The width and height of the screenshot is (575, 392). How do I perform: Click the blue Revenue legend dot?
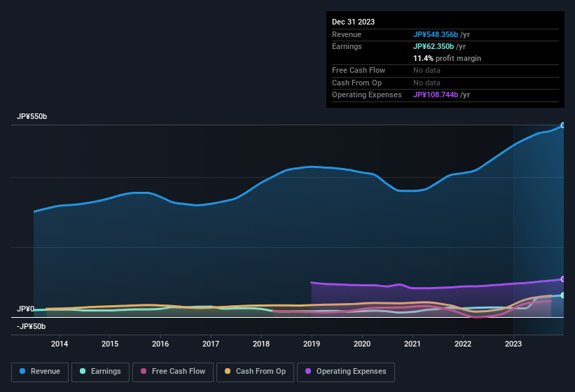pyautogui.click(x=23, y=372)
